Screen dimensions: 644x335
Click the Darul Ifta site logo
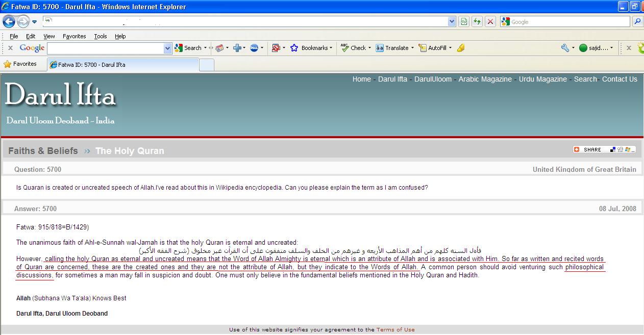coord(60,95)
